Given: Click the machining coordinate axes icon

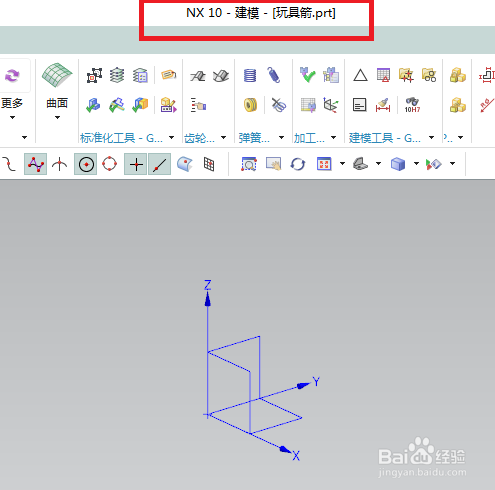Looking at the screenshot, I should click(x=331, y=105).
